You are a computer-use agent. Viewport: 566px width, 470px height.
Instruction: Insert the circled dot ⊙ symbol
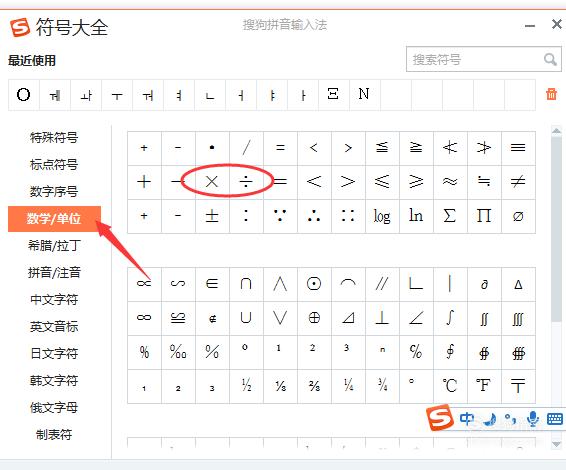(314, 284)
